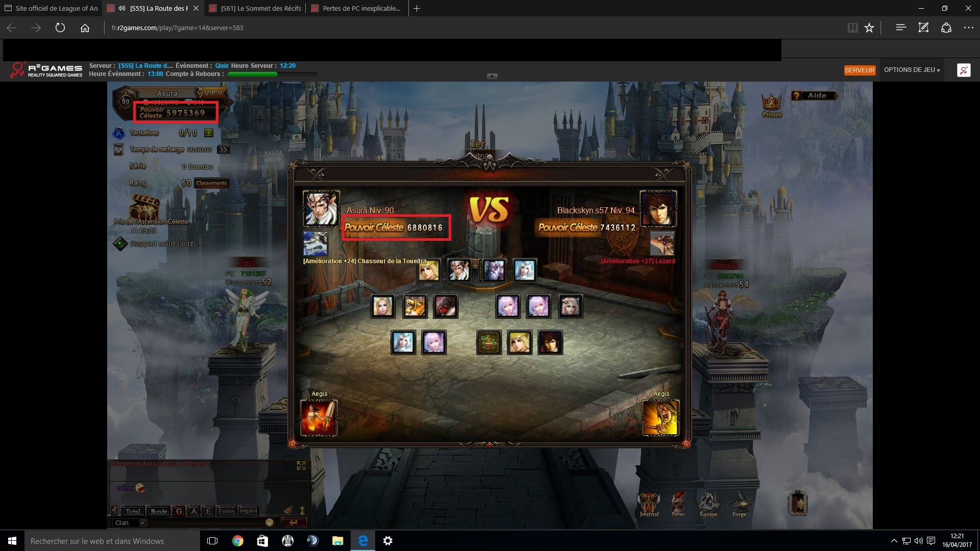The height and width of the screenshot is (551, 980).
Task: Click the chat clear broom icon
Action: (x=288, y=510)
